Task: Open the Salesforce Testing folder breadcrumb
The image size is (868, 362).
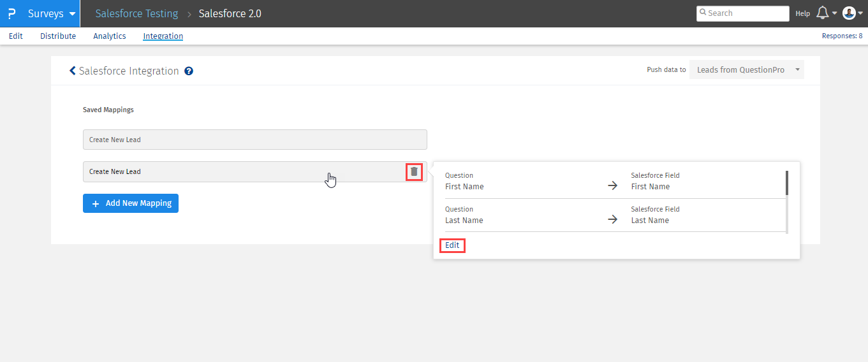Action: 136,13
